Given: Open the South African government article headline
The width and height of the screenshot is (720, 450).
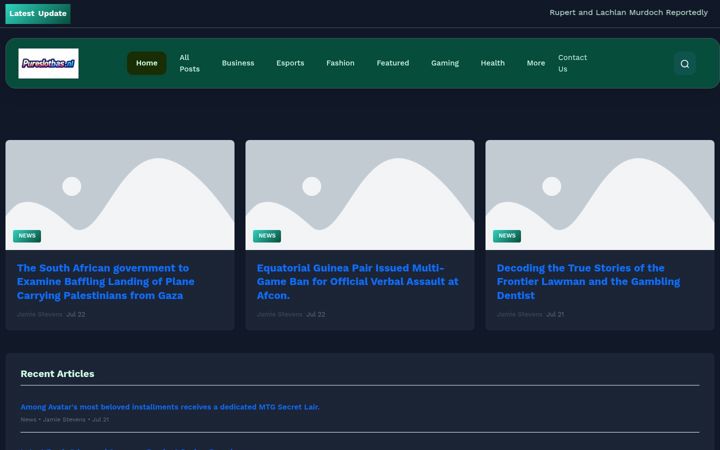Looking at the screenshot, I should pos(106,281).
